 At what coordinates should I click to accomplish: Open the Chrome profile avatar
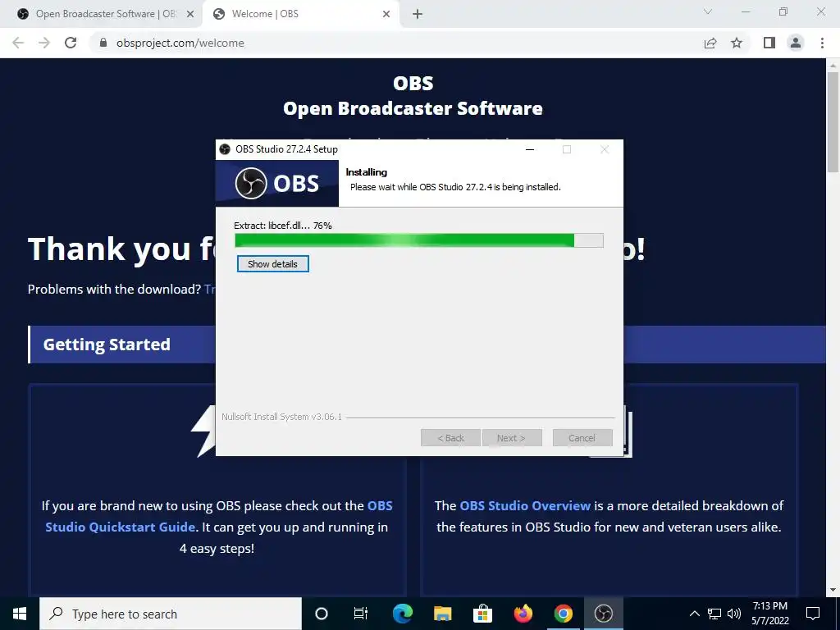tap(796, 43)
